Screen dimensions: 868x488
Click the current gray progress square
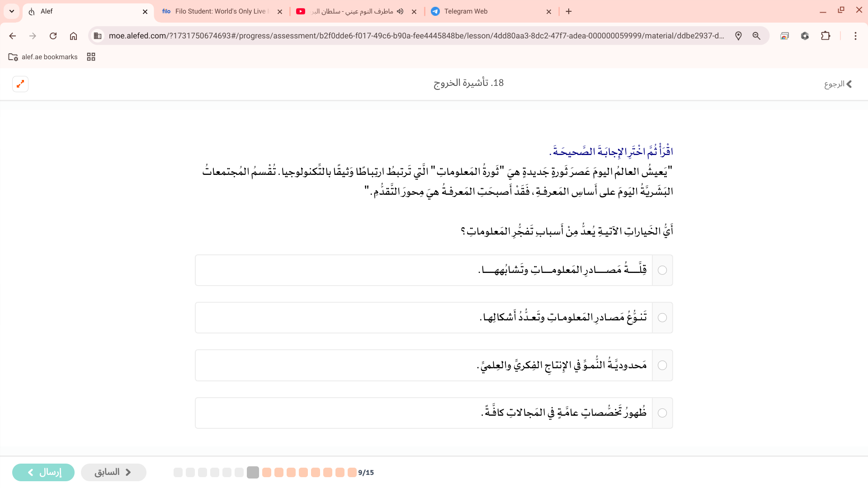tap(253, 472)
